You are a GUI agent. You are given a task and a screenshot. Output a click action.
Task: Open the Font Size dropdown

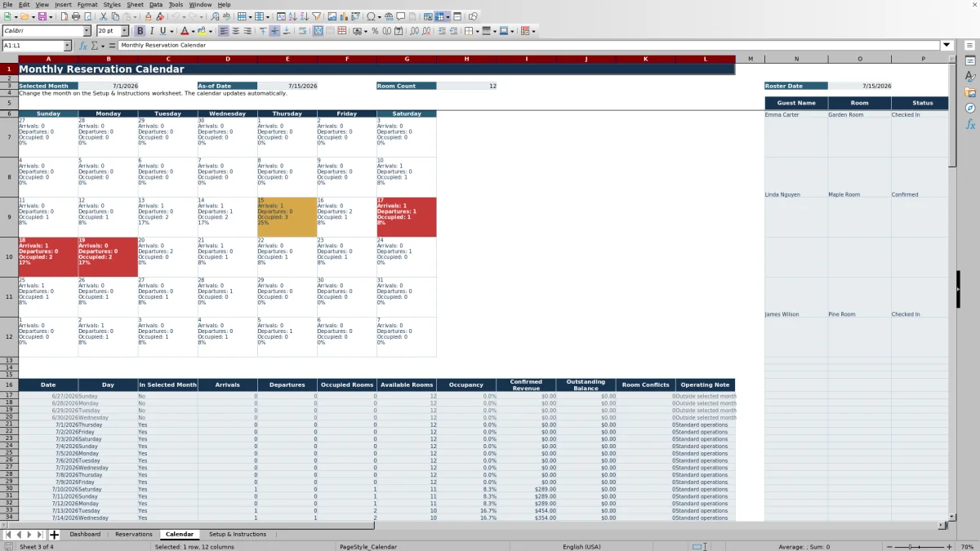125,31
